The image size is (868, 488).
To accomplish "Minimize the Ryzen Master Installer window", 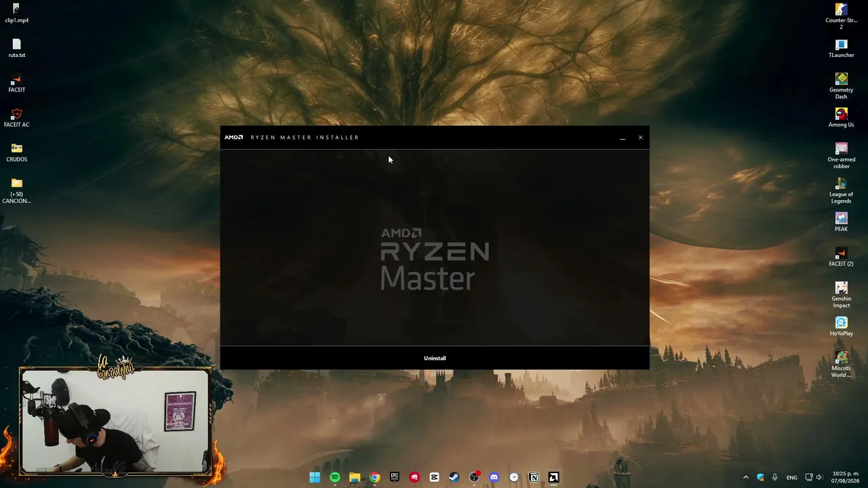I will coord(622,138).
